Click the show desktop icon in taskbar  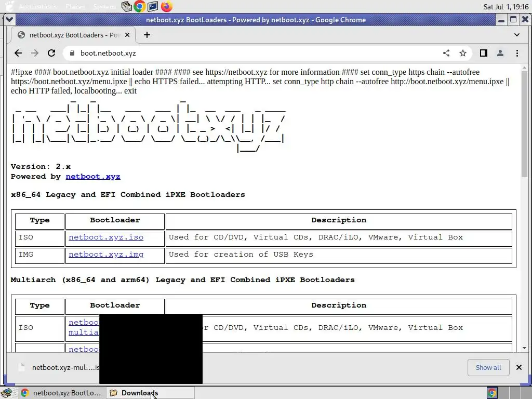click(6, 393)
